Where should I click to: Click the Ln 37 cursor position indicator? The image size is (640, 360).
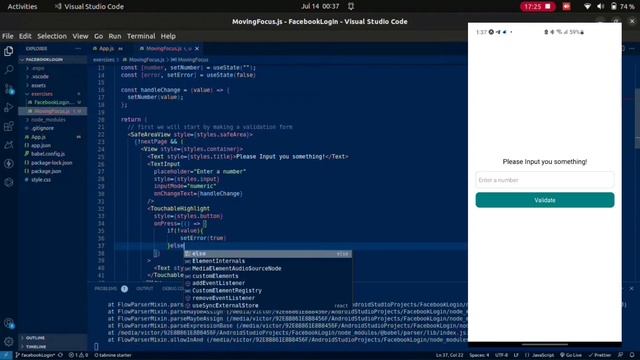(x=449, y=355)
